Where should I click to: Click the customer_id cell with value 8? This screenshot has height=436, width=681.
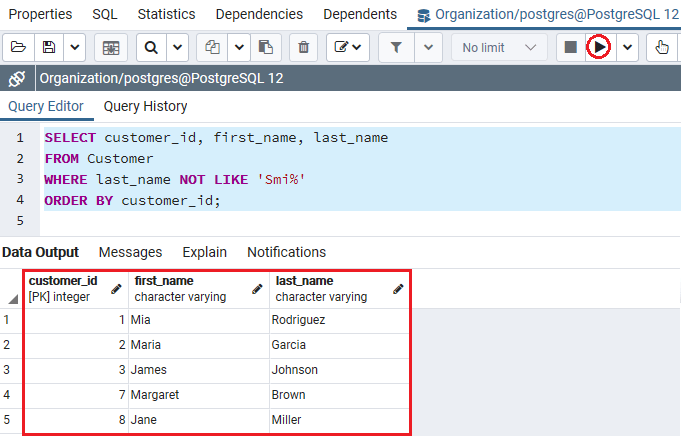[x=76, y=420]
